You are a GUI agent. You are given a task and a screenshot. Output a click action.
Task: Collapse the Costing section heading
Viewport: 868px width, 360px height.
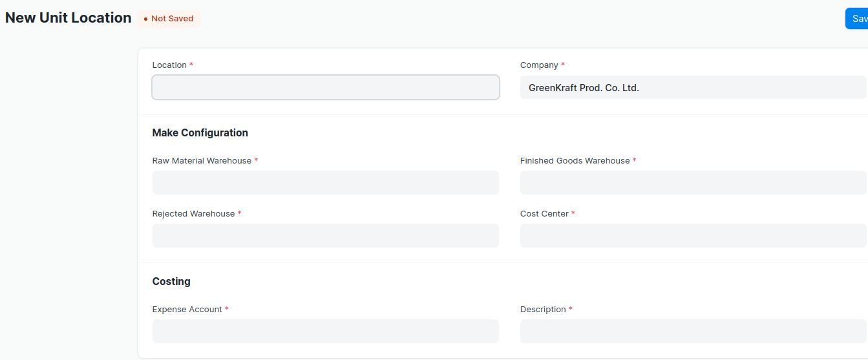(171, 281)
